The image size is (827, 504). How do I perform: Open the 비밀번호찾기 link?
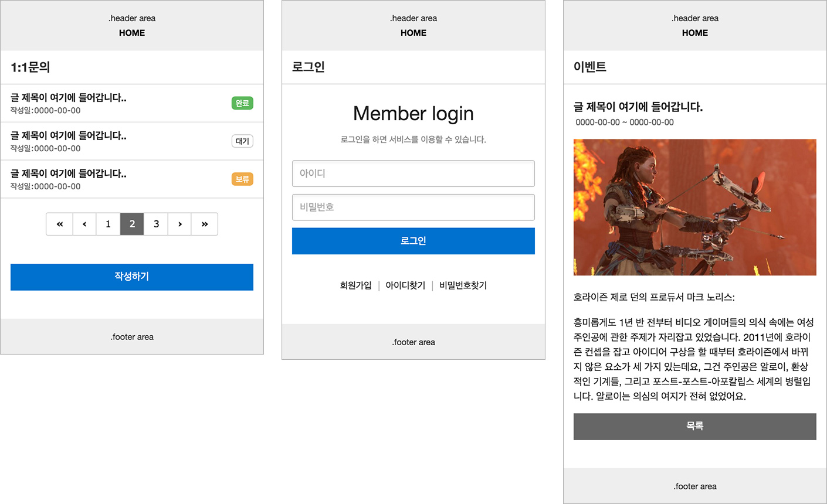(463, 285)
